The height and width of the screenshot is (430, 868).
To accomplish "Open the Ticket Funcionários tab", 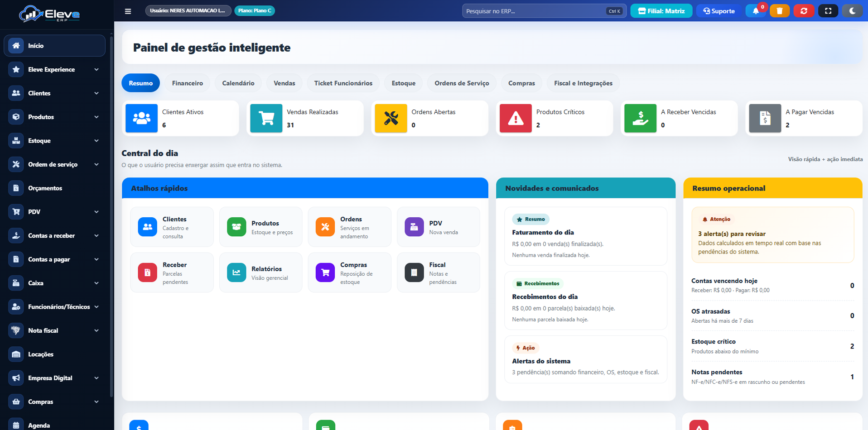I will [x=343, y=83].
